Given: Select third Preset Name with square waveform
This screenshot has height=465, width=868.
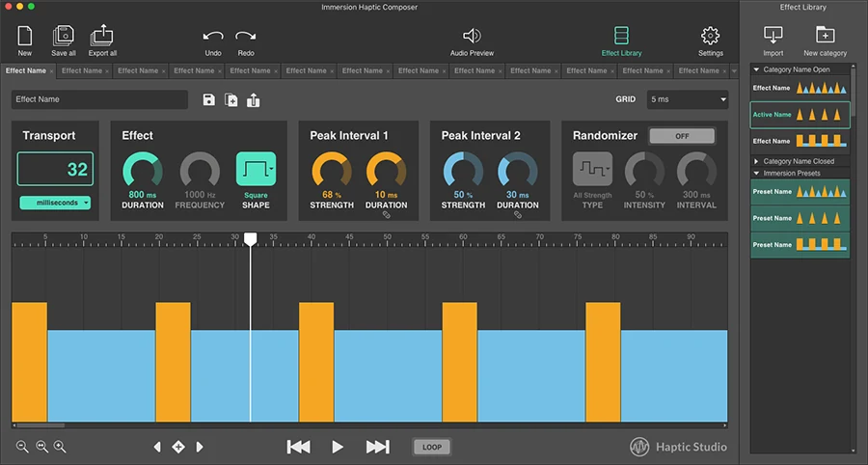Looking at the screenshot, I should [800, 245].
